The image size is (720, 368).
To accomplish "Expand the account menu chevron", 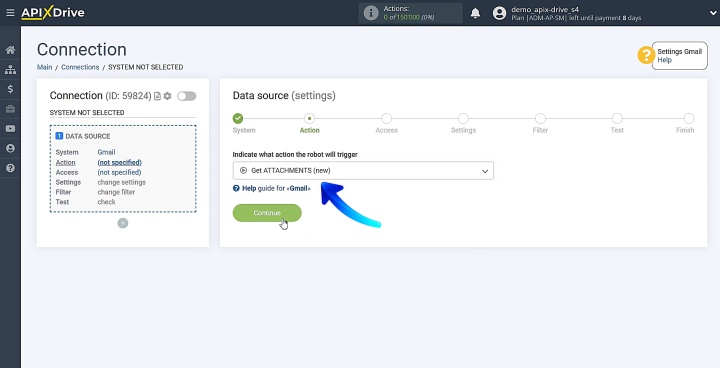I will [x=713, y=13].
